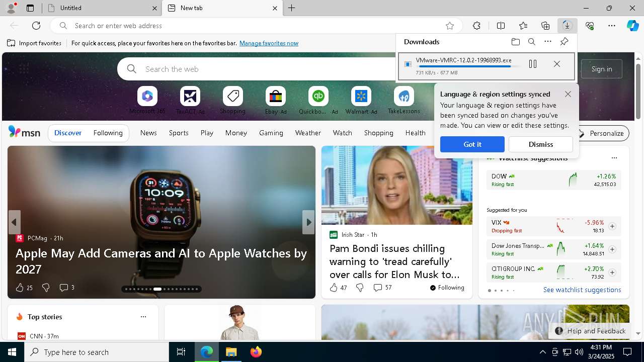This screenshot has width=644, height=362.
Task: Toggle the Downloads toolbar icon
Action: [567, 26]
